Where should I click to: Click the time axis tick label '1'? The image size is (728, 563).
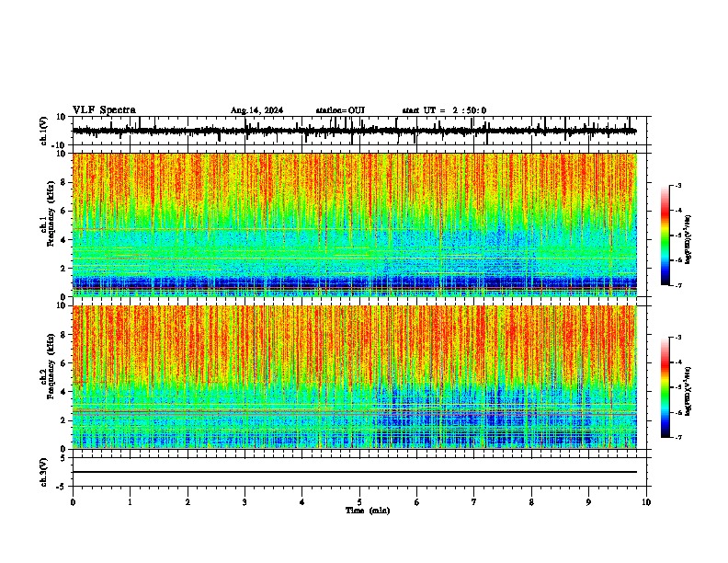pos(130,502)
